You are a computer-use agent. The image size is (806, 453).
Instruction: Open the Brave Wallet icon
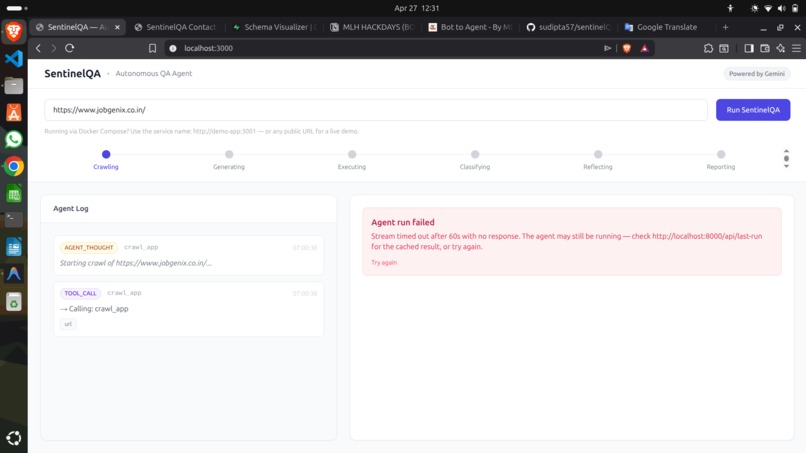click(x=765, y=48)
